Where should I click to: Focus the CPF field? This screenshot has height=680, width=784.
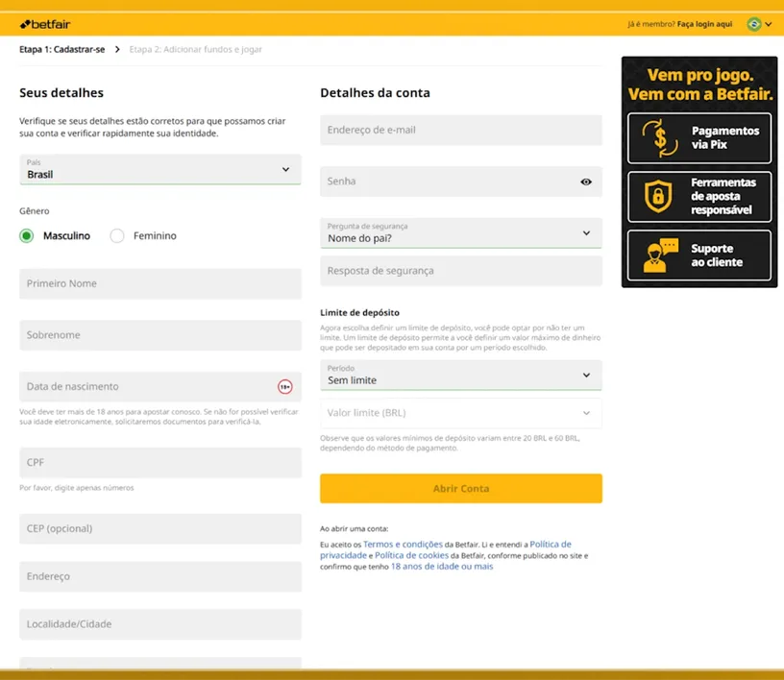(160, 463)
